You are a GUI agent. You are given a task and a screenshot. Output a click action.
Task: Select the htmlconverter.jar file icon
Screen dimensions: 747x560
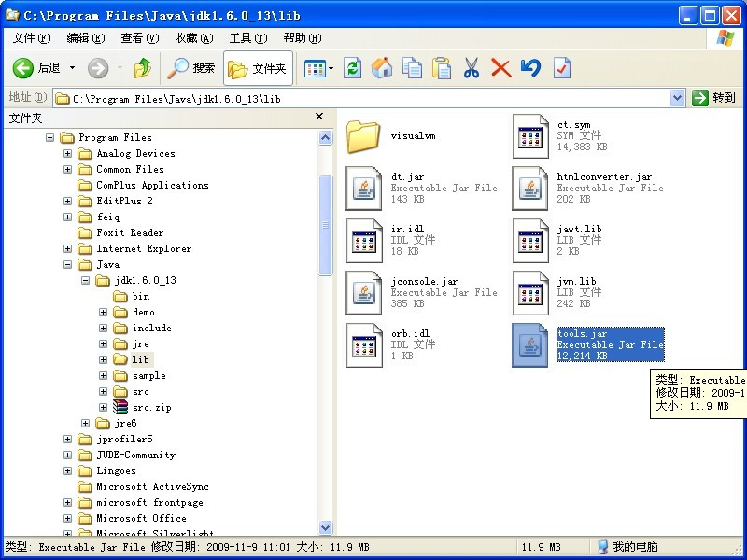click(530, 189)
